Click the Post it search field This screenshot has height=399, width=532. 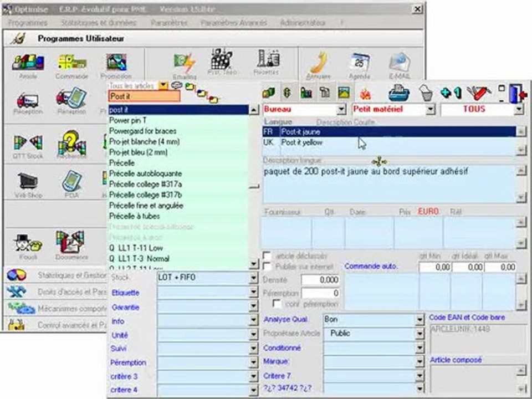click(145, 96)
